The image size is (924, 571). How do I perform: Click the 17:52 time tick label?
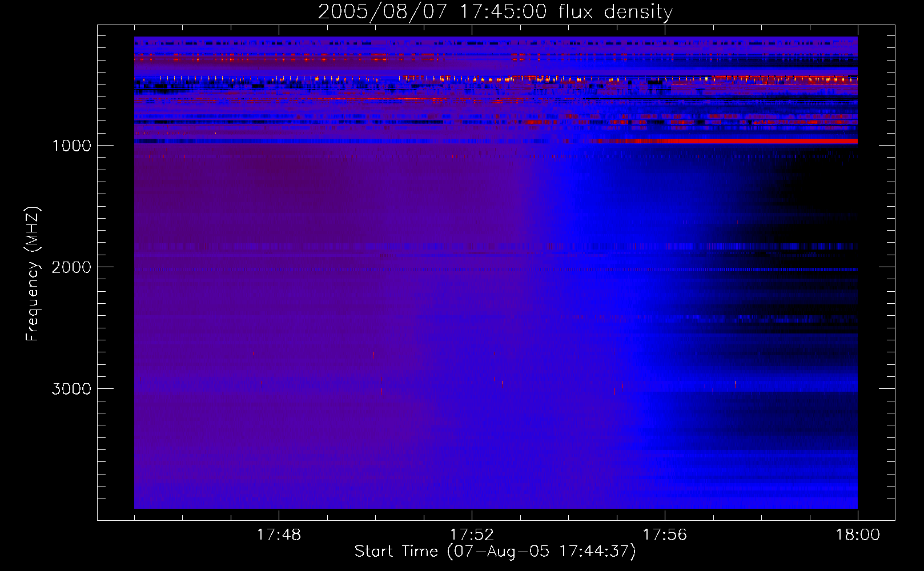pos(472,535)
